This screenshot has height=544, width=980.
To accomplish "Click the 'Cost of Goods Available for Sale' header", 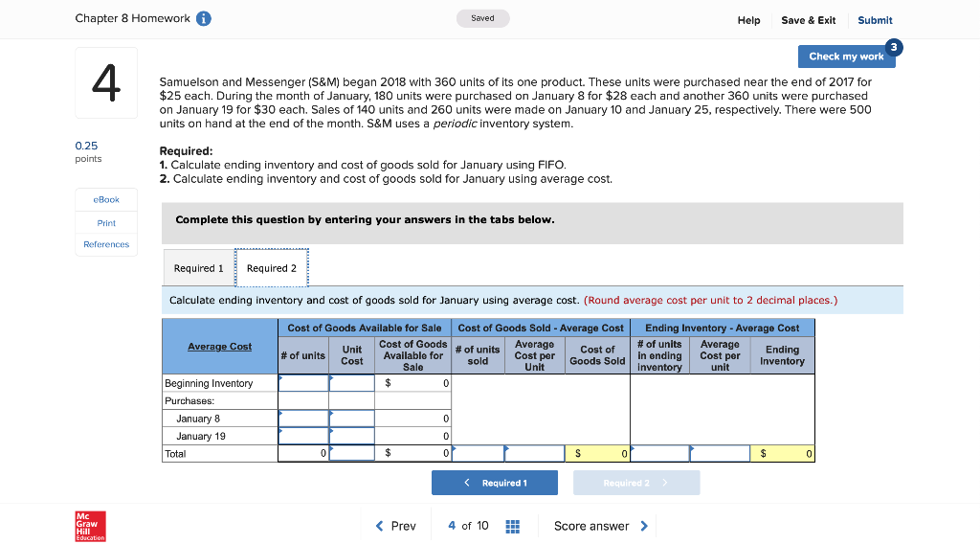I will [x=365, y=328].
